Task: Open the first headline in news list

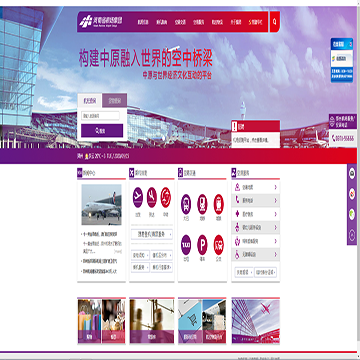Action: (100, 235)
